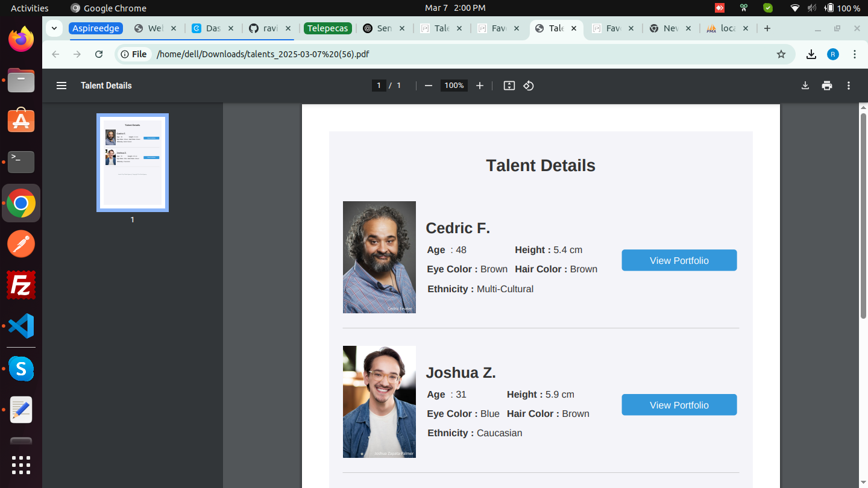868x488 pixels.
Task: Open Chrome downloads icon in toolbar
Action: [x=811, y=54]
